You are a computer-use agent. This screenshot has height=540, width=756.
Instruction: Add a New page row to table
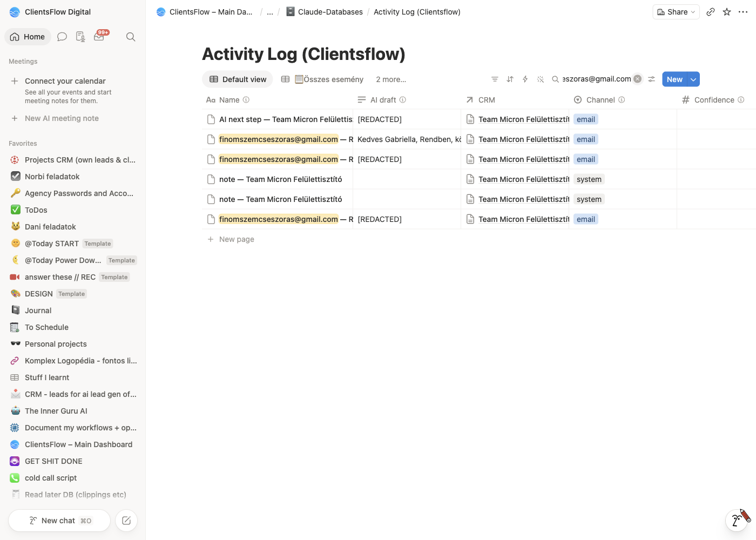pyautogui.click(x=237, y=239)
